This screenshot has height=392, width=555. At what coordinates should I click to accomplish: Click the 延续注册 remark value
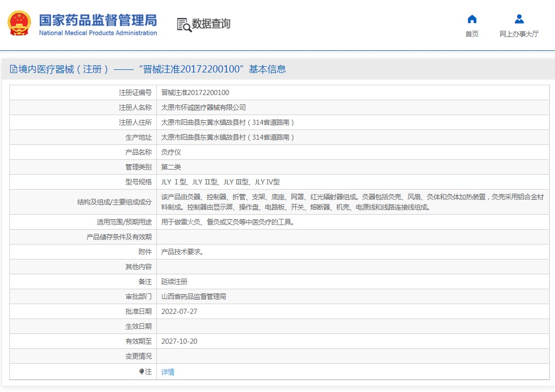[174, 282]
